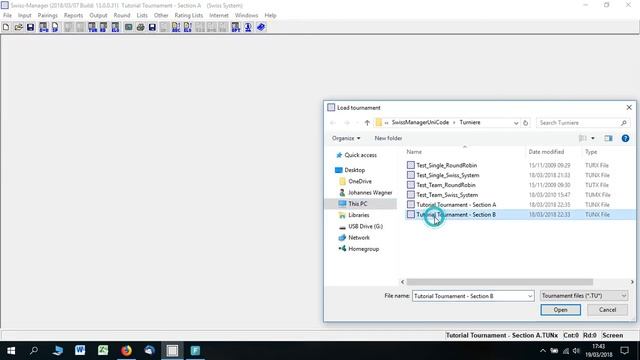Image resolution: width=640 pixels, height=360 pixels.
Task: Click the taskbar search magnifier
Action: pos(34,351)
